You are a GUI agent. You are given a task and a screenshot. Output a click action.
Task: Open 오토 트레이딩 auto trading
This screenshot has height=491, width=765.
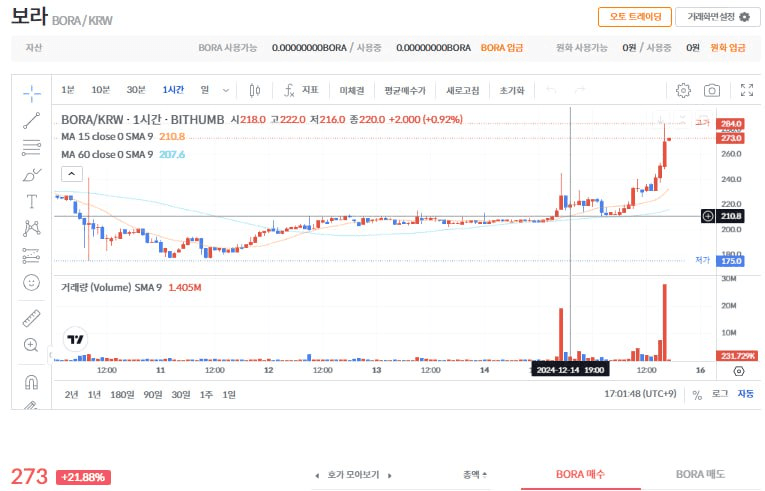pyautogui.click(x=635, y=17)
